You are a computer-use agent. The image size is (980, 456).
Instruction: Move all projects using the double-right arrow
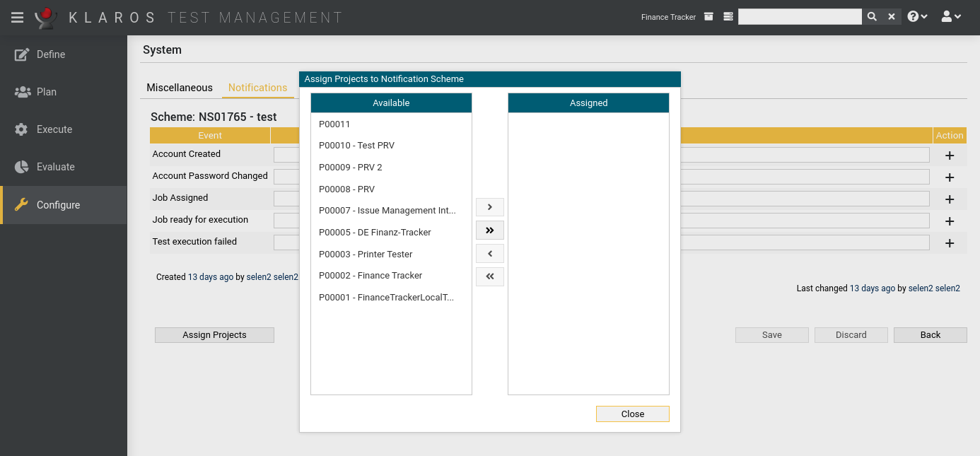pos(489,230)
